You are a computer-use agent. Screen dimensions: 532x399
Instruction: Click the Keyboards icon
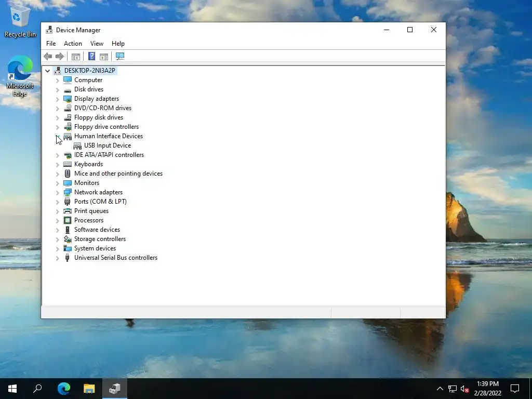click(68, 164)
